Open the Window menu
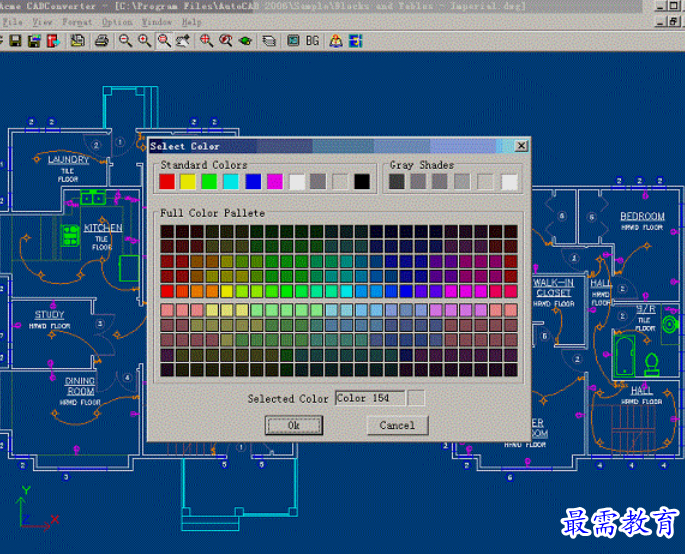Viewport: 685px width, 554px height. pos(157,22)
